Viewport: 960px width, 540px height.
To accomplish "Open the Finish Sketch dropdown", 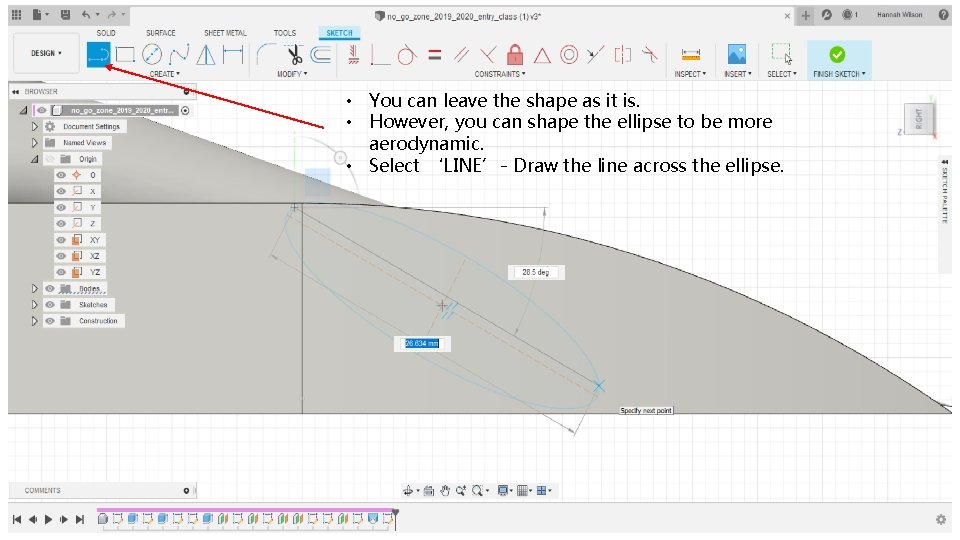I will click(839, 74).
